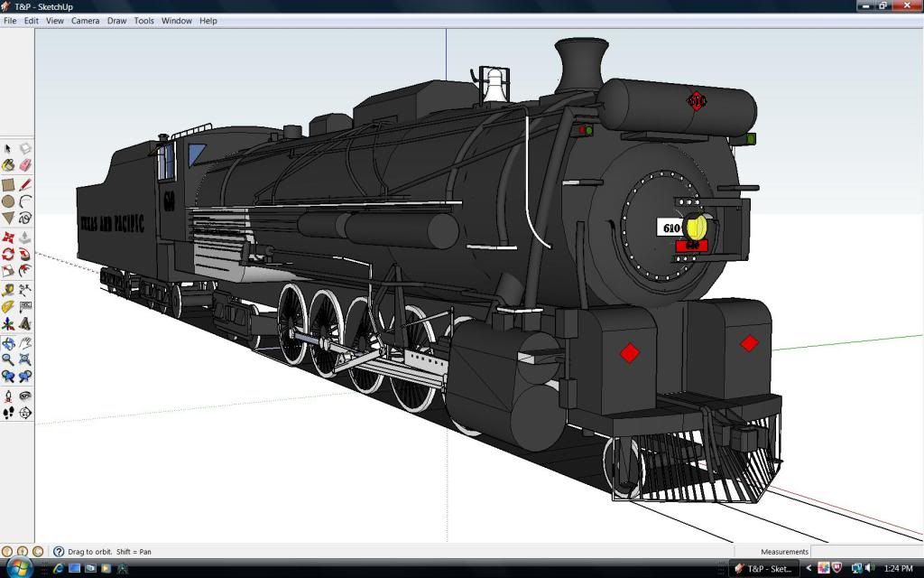Select the Offset tool
The image size is (924, 578).
[x=24, y=271]
